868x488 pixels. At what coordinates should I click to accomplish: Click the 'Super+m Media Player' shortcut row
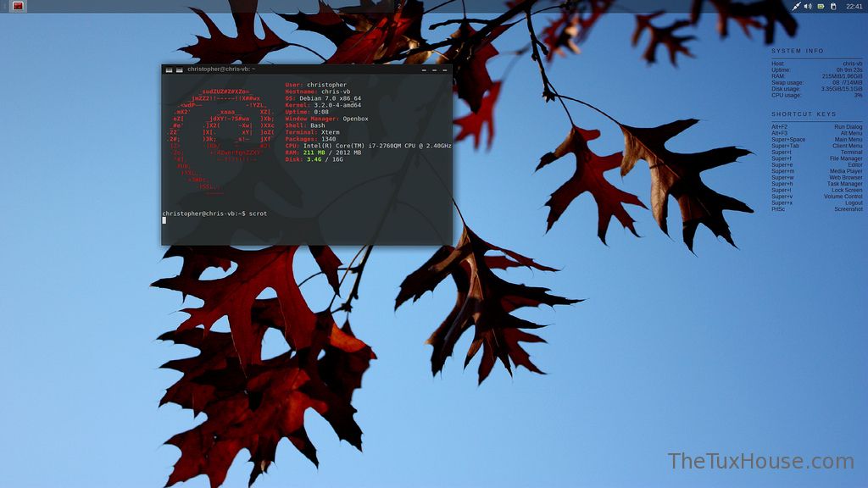tap(817, 171)
